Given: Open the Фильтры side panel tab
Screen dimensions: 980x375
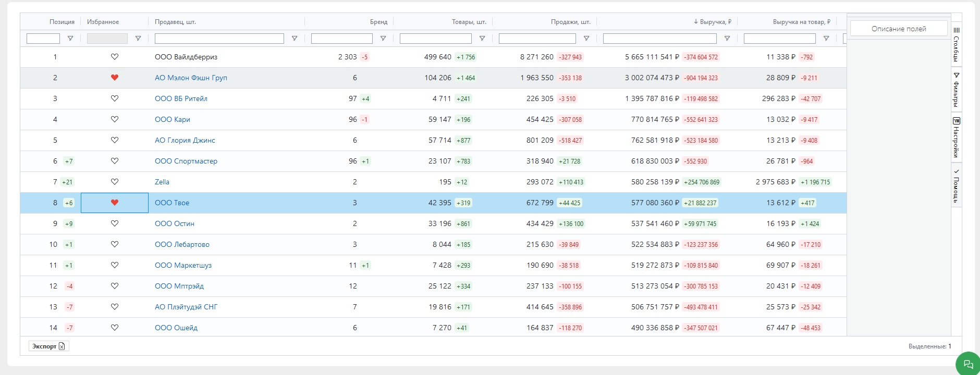Looking at the screenshot, I should pyautogui.click(x=957, y=90).
